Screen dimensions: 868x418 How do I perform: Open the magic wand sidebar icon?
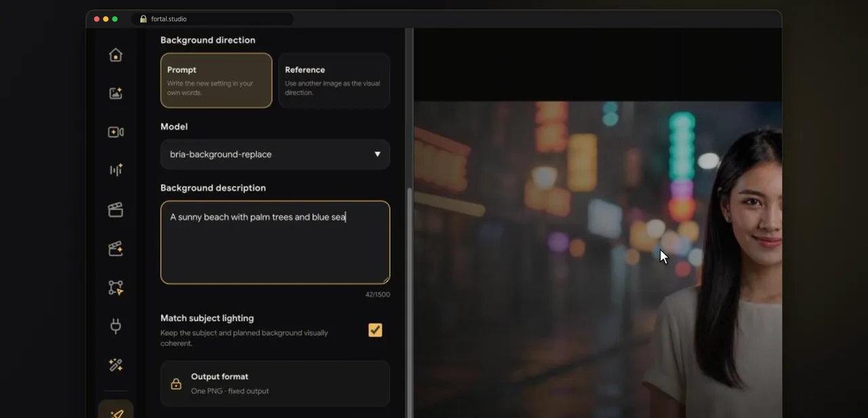click(116, 365)
